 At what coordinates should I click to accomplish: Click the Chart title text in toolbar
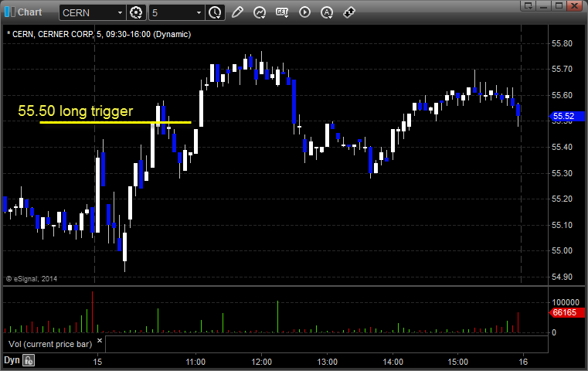point(29,12)
